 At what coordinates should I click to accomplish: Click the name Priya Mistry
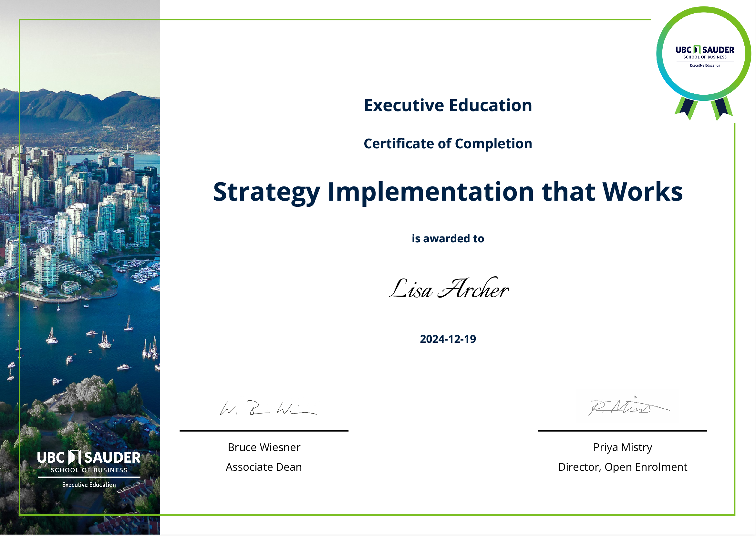click(622, 447)
